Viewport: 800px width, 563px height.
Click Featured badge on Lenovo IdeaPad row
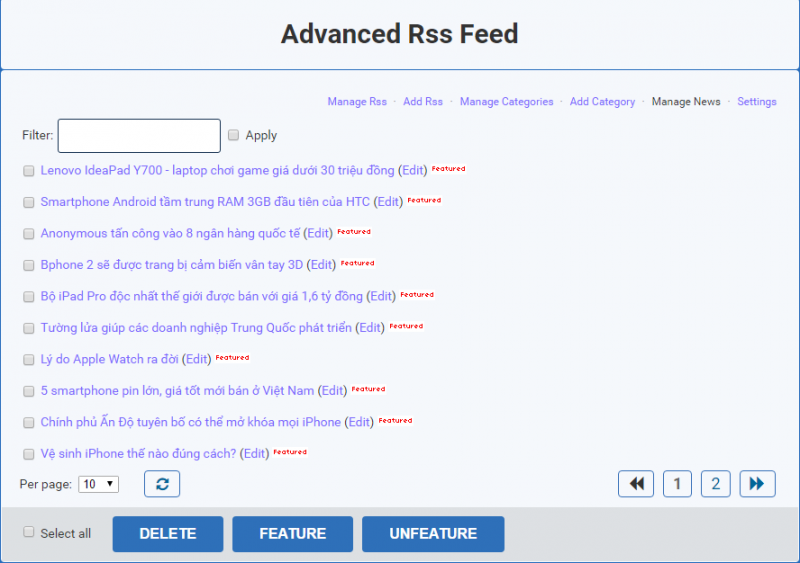pos(448,168)
